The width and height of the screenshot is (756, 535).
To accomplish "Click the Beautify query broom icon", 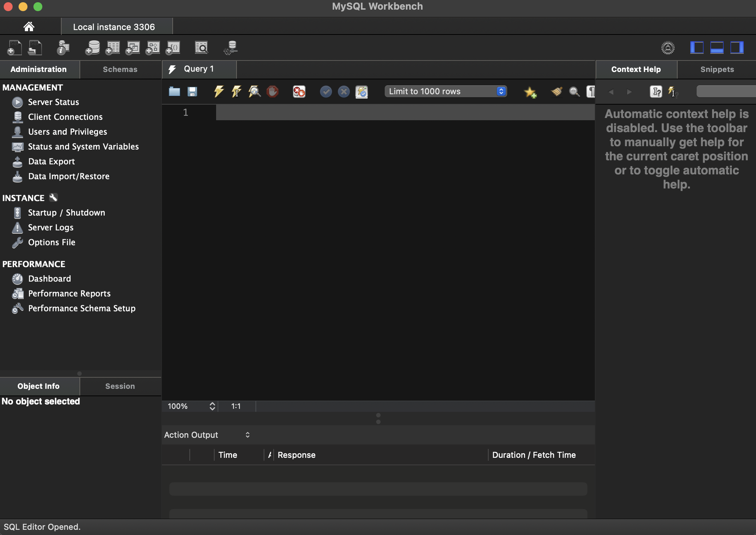I will click(556, 91).
